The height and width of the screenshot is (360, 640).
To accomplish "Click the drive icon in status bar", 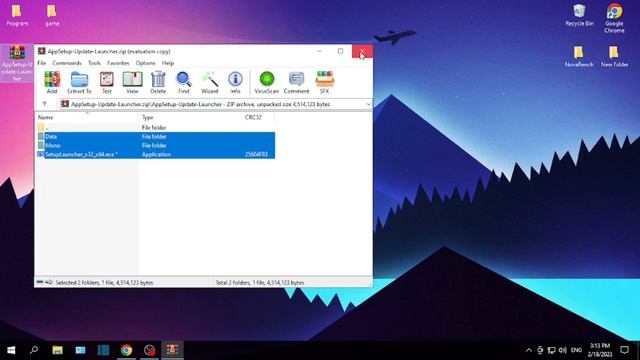I will coord(40,282).
